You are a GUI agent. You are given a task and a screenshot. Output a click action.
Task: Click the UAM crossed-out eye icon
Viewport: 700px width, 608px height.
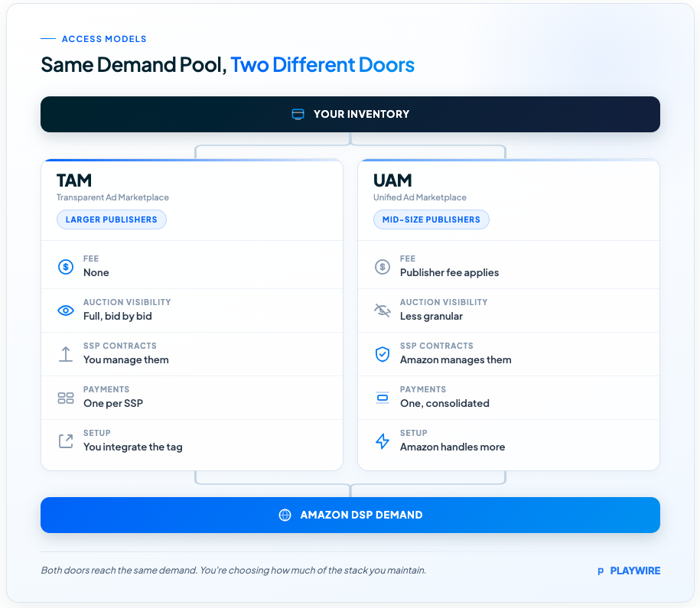coord(383,311)
